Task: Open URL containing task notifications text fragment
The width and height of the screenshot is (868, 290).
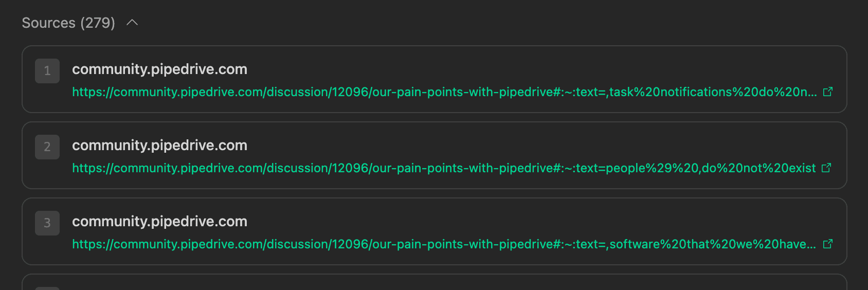Action: pyautogui.click(x=444, y=92)
